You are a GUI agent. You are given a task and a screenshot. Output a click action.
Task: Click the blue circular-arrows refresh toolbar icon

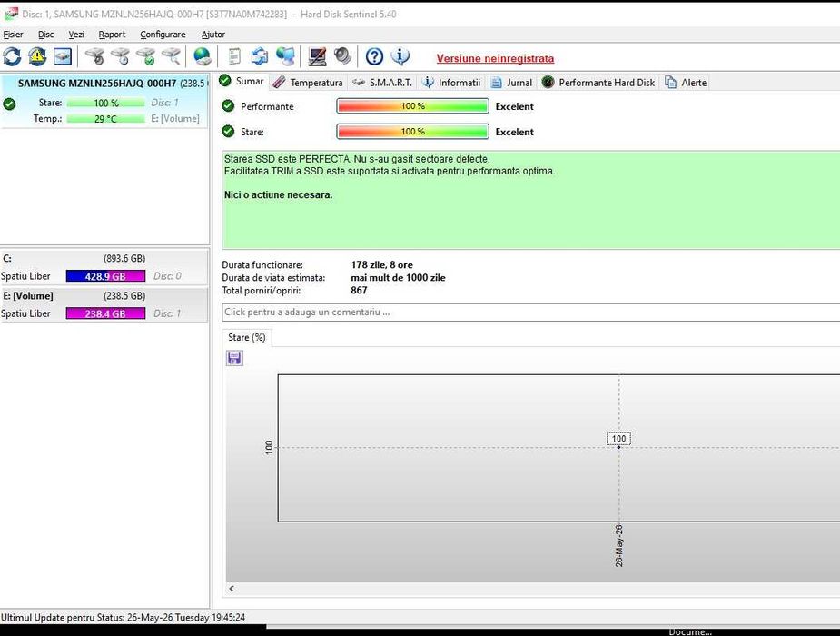point(12,57)
